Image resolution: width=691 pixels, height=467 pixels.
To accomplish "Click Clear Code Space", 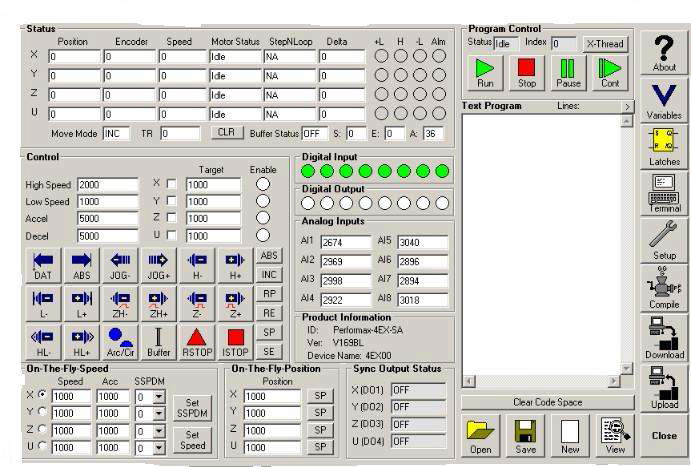I will [547, 402].
